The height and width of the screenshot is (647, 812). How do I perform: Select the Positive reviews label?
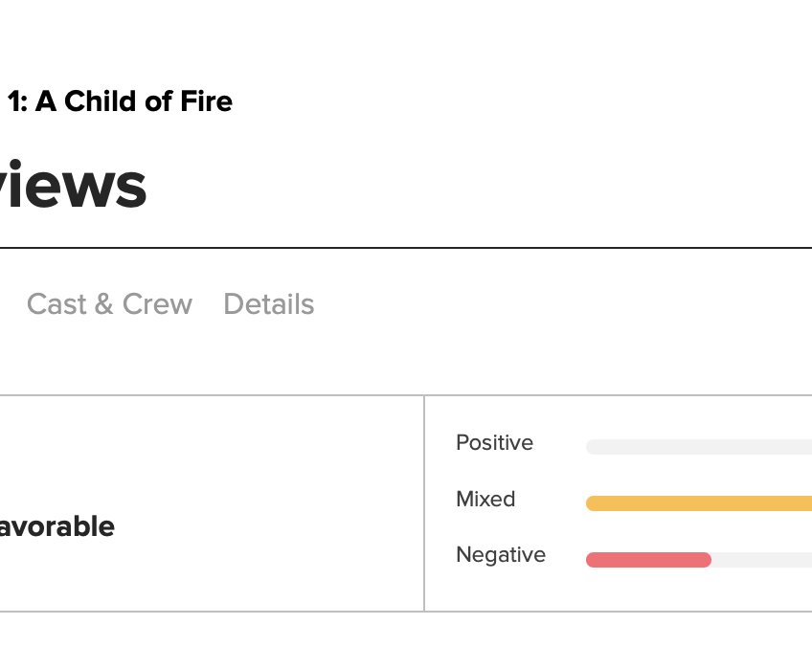494,443
